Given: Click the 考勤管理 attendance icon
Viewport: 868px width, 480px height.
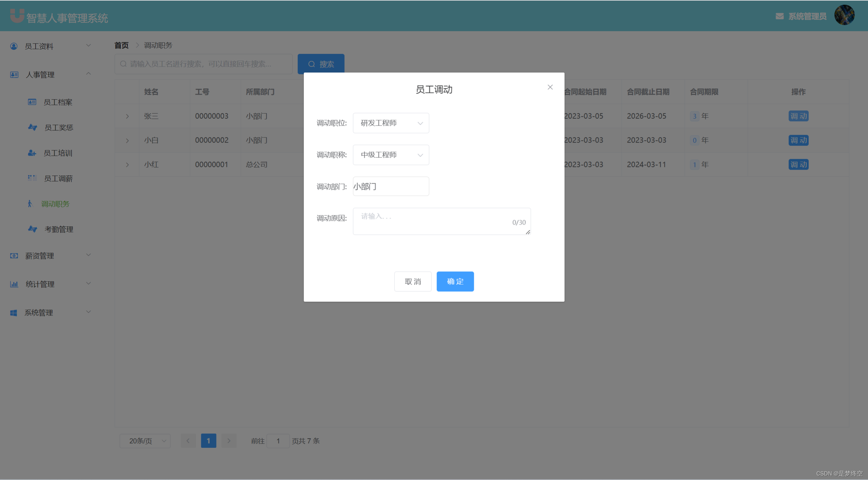Looking at the screenshot, I should click(32, 229).
